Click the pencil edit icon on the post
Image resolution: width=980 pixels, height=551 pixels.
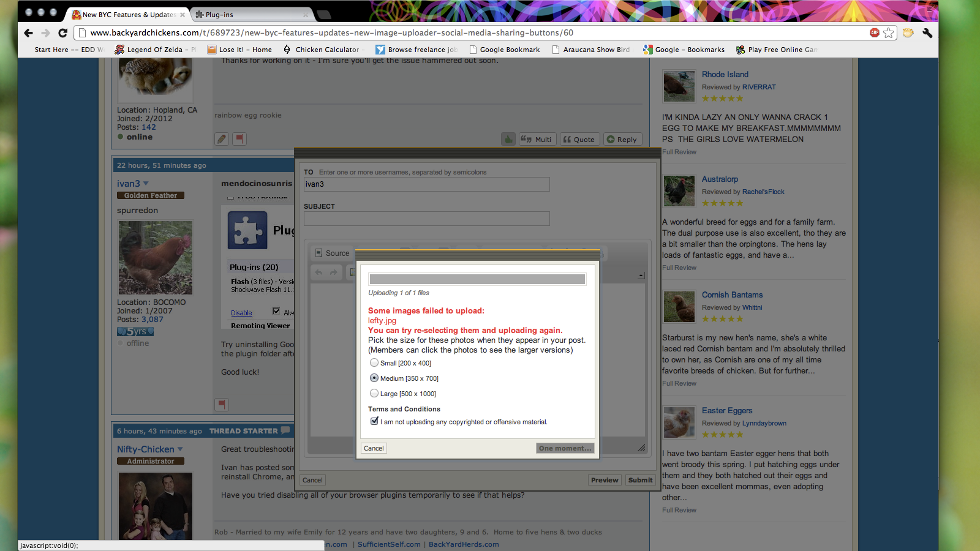click(x=222, y=140)
